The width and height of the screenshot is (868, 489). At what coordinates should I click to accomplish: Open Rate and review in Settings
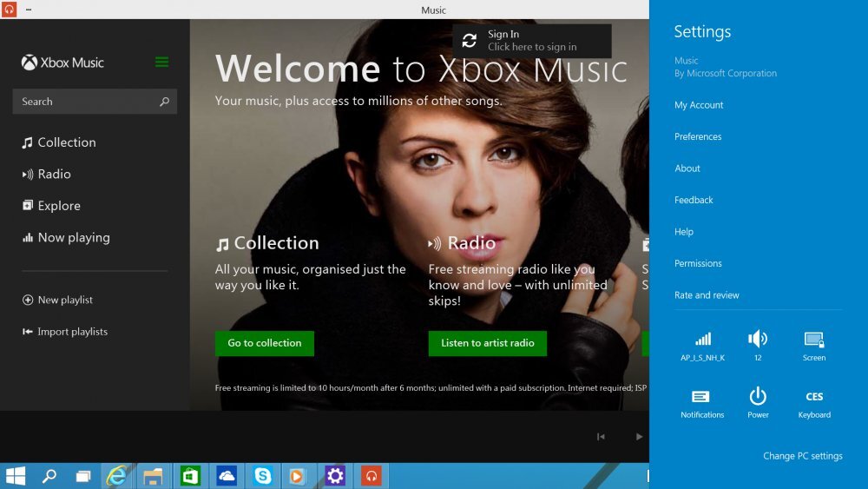[x=707, y=295]
